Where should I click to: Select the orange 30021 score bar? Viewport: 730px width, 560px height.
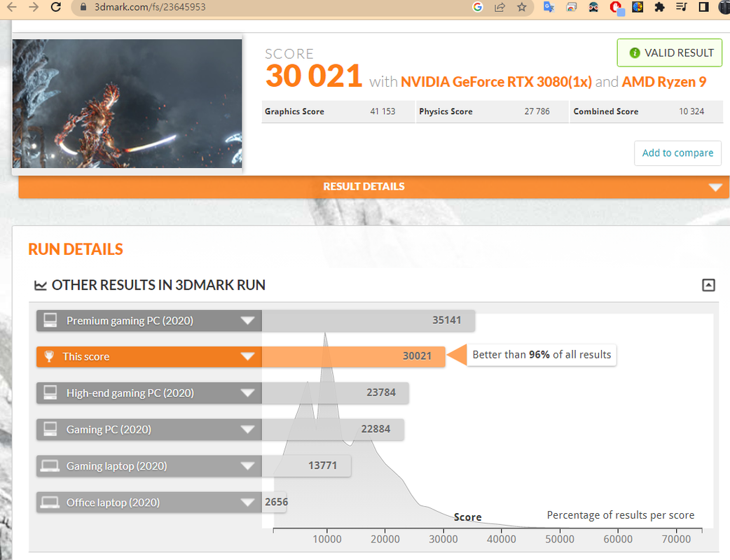point(353,357)
